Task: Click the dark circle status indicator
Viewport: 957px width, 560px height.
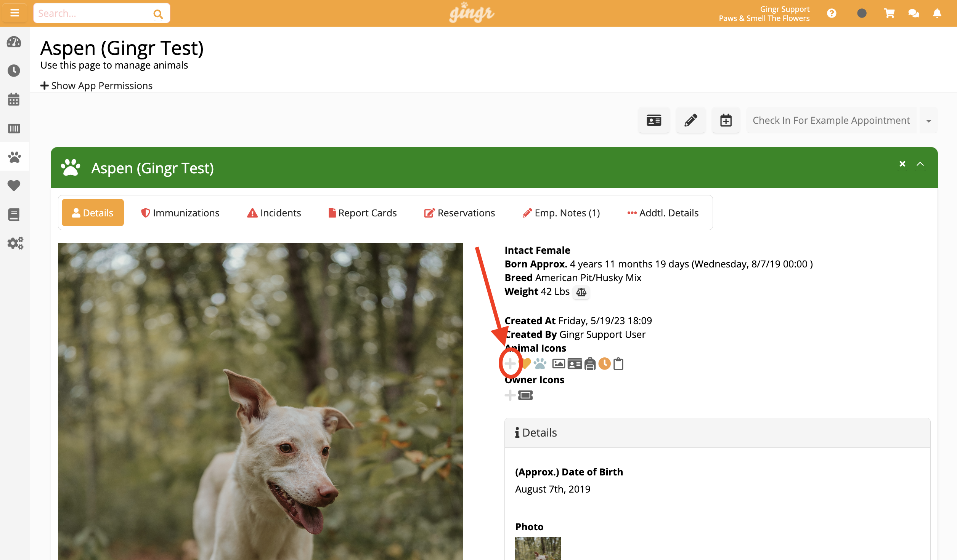Action: click(862, 13)
